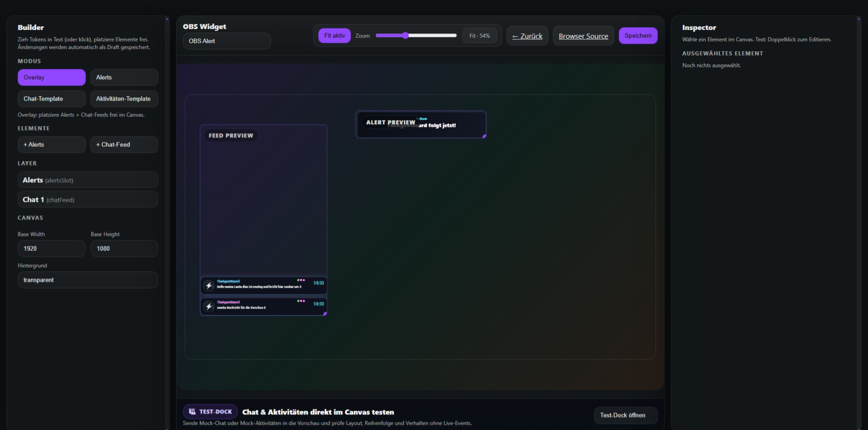Click the Inspector panel heading
Image resolution: width=868 pixels, height=430 pixels.
699,28
